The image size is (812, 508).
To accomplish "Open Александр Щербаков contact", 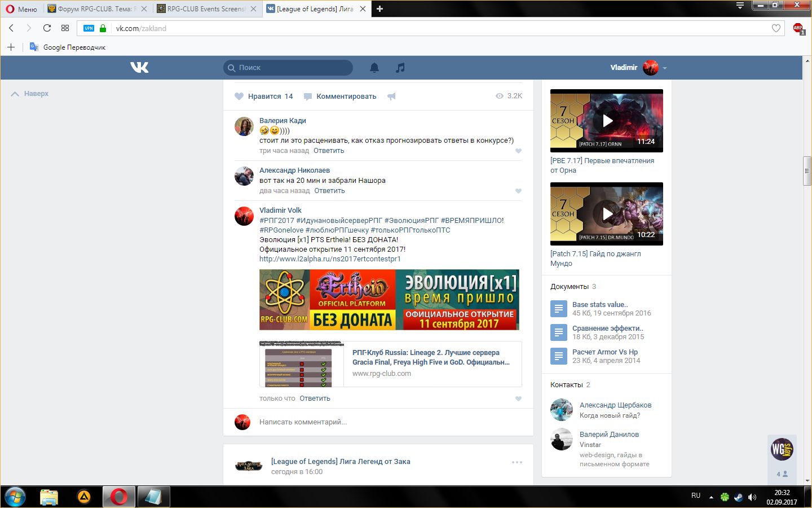I will 615,405.
